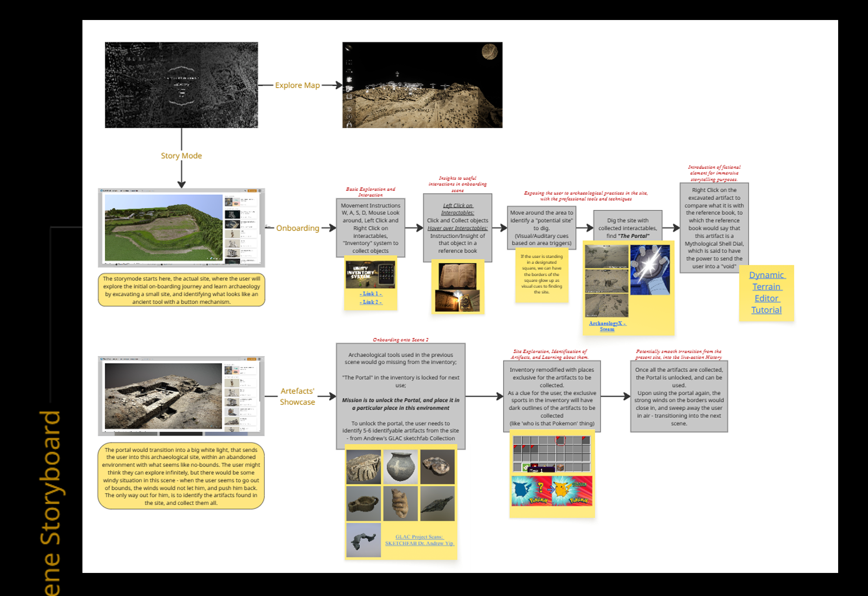Select the Explore Map 3D terrain image
This screenshot has width=868, height=596.
pos(422,85)
